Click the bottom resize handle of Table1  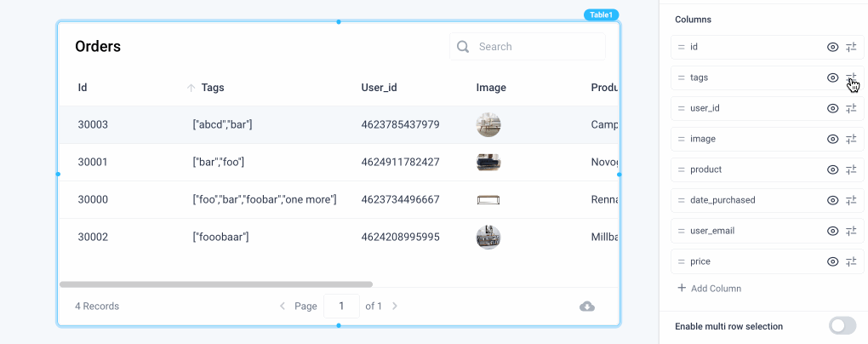339,326
